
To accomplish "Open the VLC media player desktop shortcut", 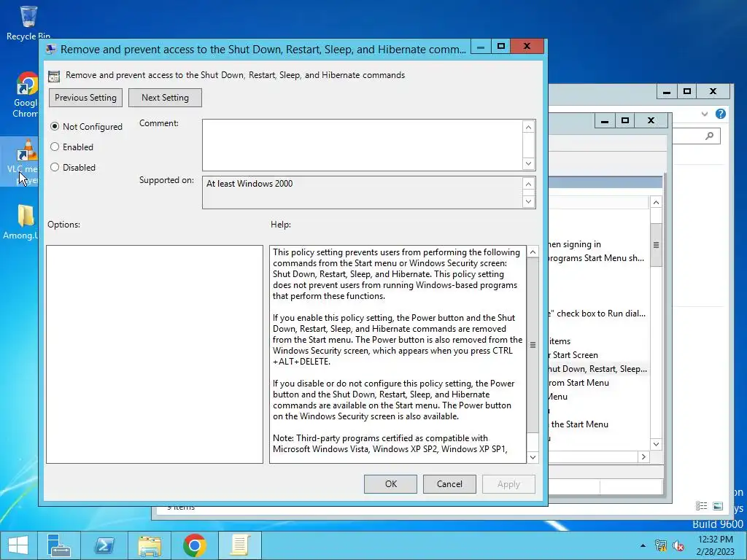I will 21,162.
